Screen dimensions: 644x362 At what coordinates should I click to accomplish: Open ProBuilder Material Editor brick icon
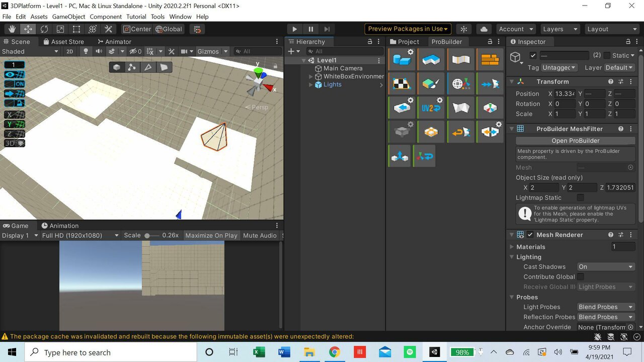[490, 59]
